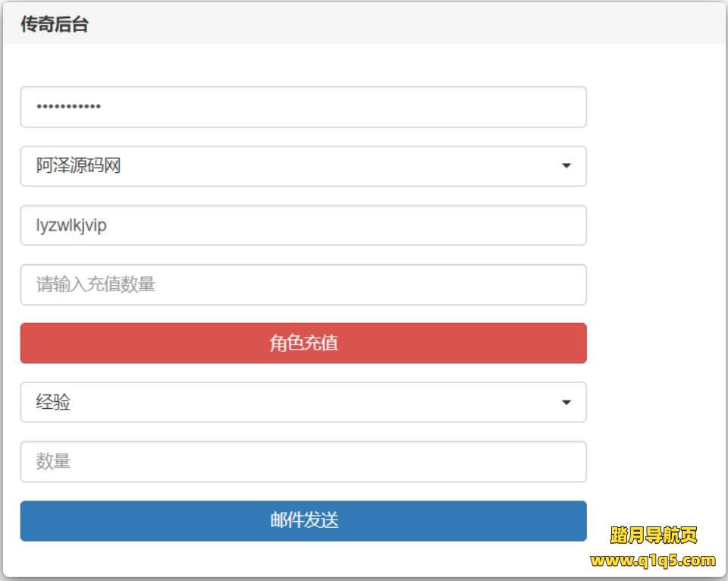
Task: Click the lyzwlkjvip text in the field
Action: coord(71,225)
